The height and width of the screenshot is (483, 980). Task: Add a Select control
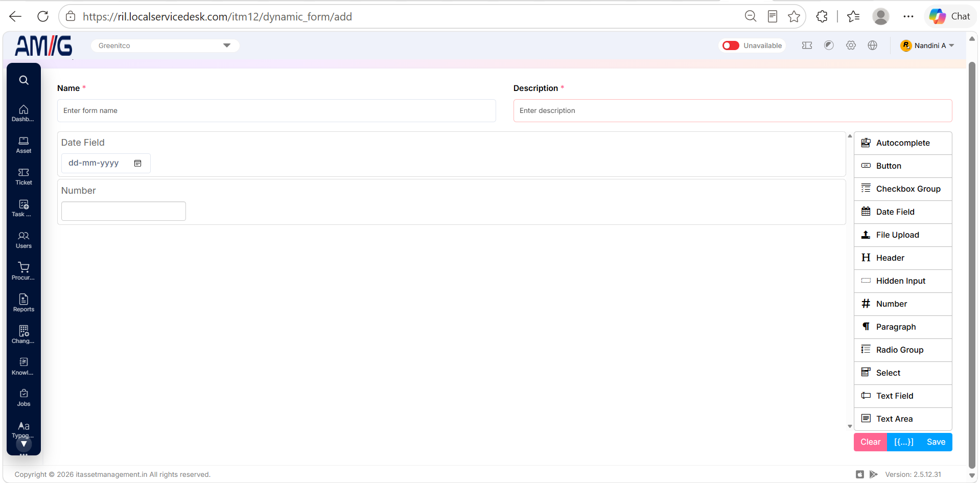click(x=903, y=373)
